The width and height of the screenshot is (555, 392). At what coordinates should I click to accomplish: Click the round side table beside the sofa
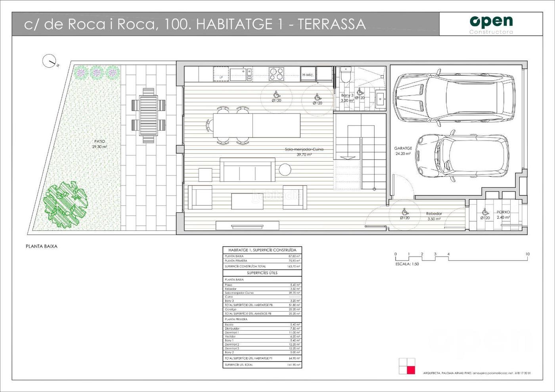(x=285, y=169)
